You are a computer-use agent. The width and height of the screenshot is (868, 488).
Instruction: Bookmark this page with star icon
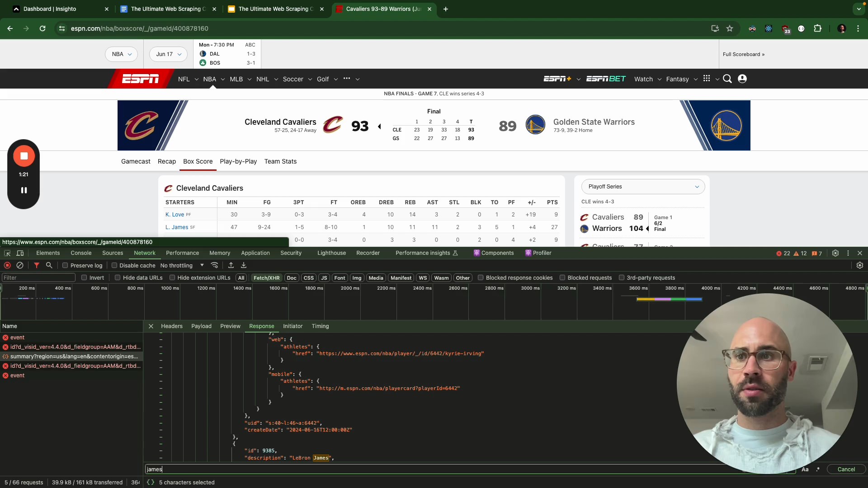tap(730, 28)
